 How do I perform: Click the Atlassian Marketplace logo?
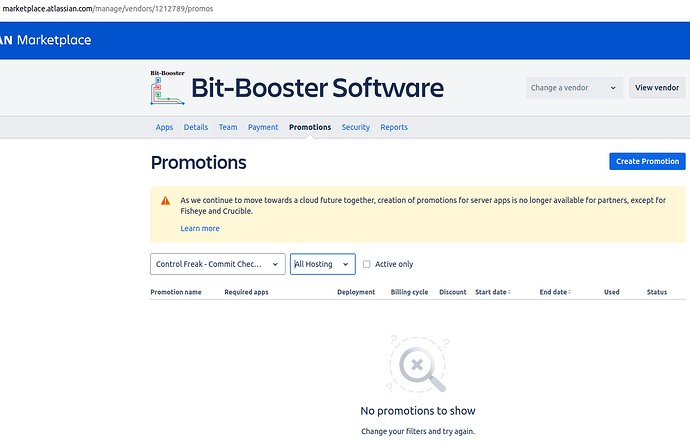[46, 40]
